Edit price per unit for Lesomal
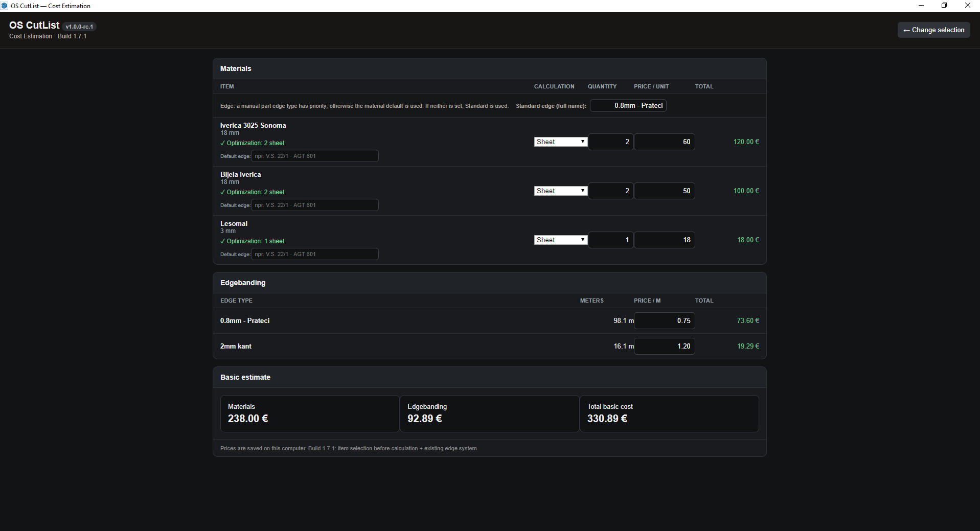 [x=665, y=240]
